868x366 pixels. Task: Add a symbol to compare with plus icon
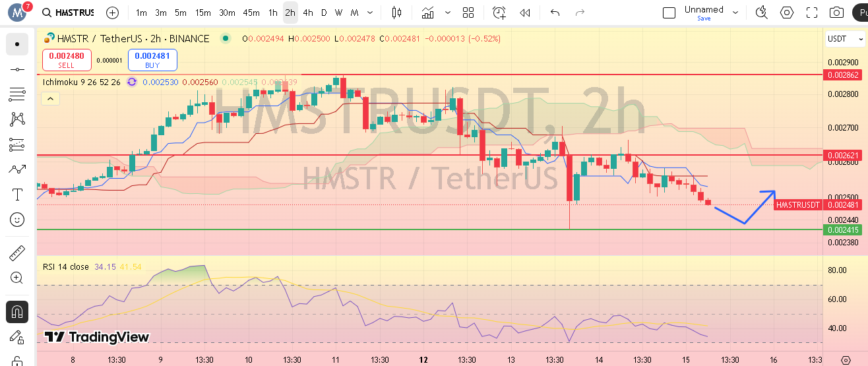coord(113,13)
